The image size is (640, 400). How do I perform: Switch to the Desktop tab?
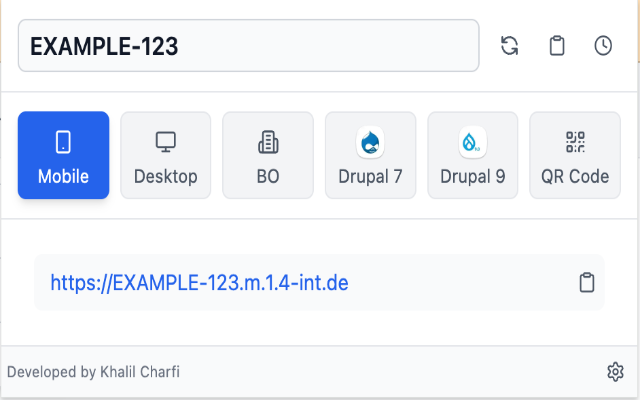tap(166, 155)
